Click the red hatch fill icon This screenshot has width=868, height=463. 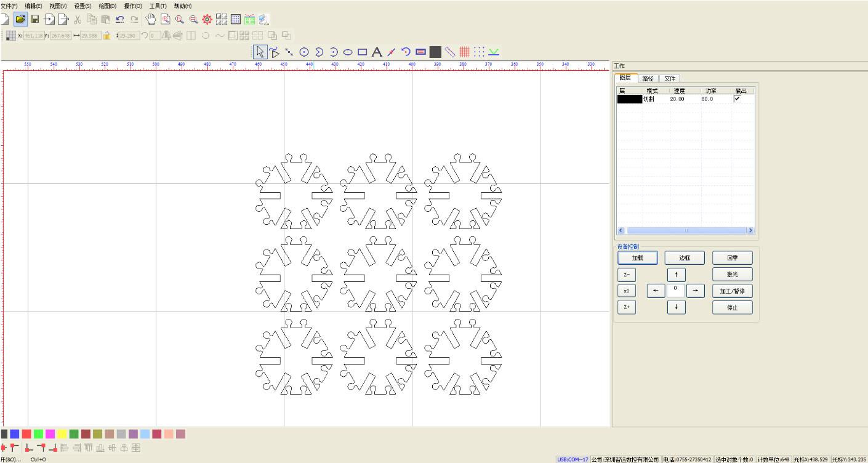[x=465, y=52]
